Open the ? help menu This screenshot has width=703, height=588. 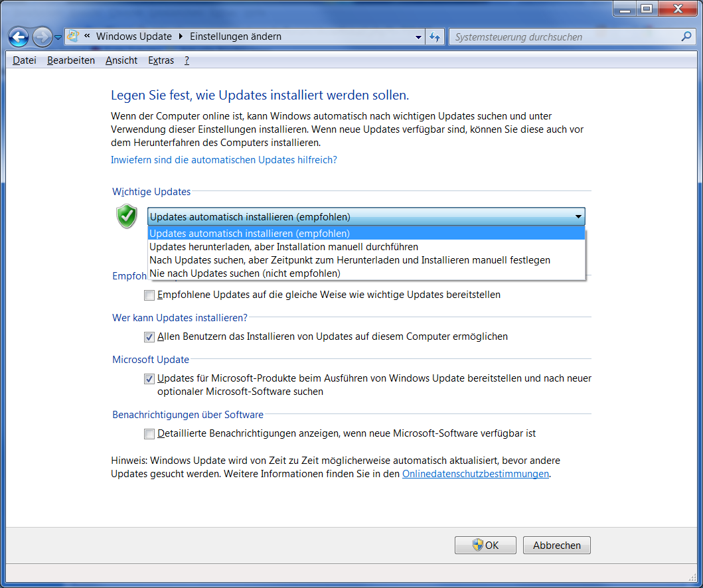[x=187, y=60]
